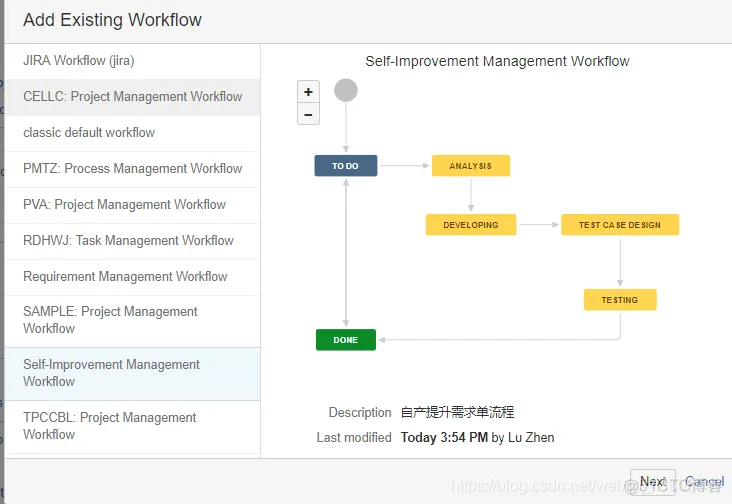The image size is (732, 504).
Task: Click the Next button
Action: click(653, 482)
